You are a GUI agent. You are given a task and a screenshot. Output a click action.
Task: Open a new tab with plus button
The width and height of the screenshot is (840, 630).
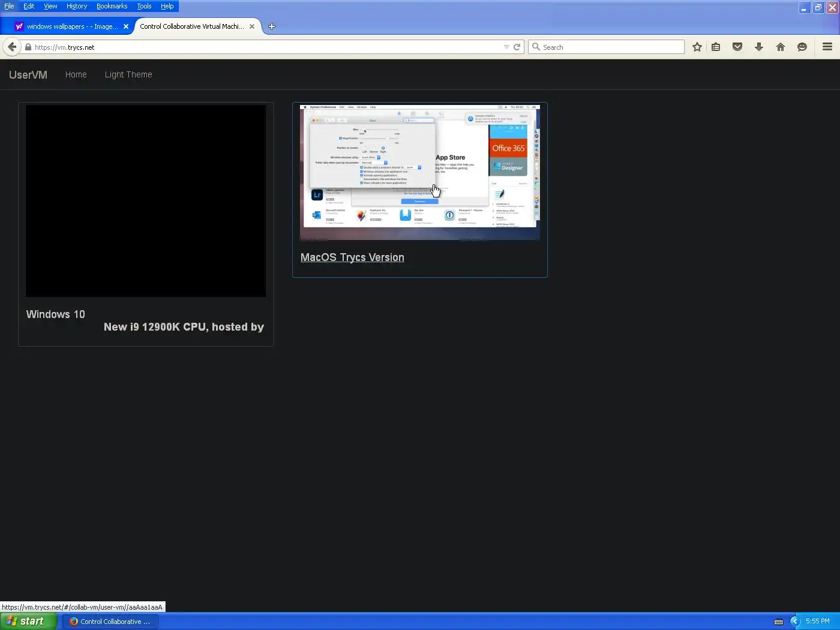(x=272, y=26)
